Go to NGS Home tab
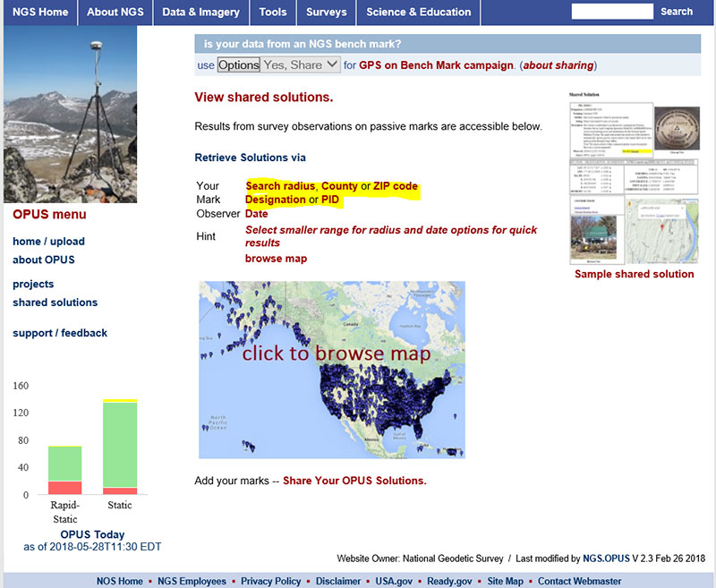Viewport: 716px width, 588px height. click(40, 13)
